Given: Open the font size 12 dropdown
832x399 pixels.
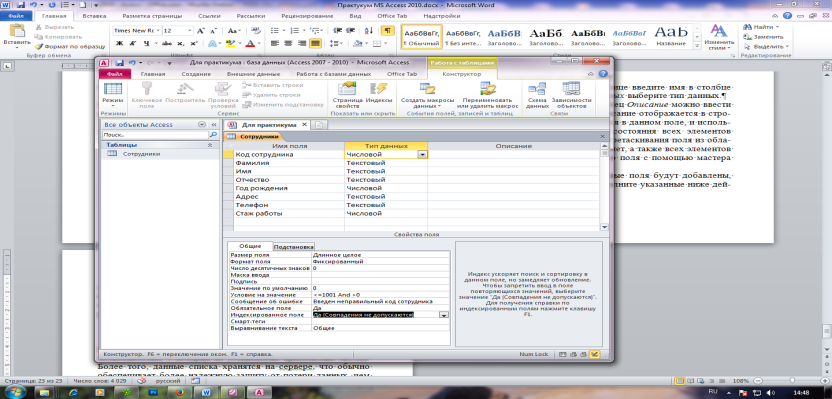Looking at the screenshot, I should tap(190, 30).
